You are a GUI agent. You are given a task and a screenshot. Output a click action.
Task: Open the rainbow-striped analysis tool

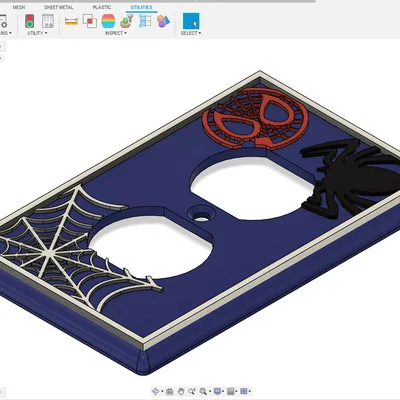[x=108, y=21]
